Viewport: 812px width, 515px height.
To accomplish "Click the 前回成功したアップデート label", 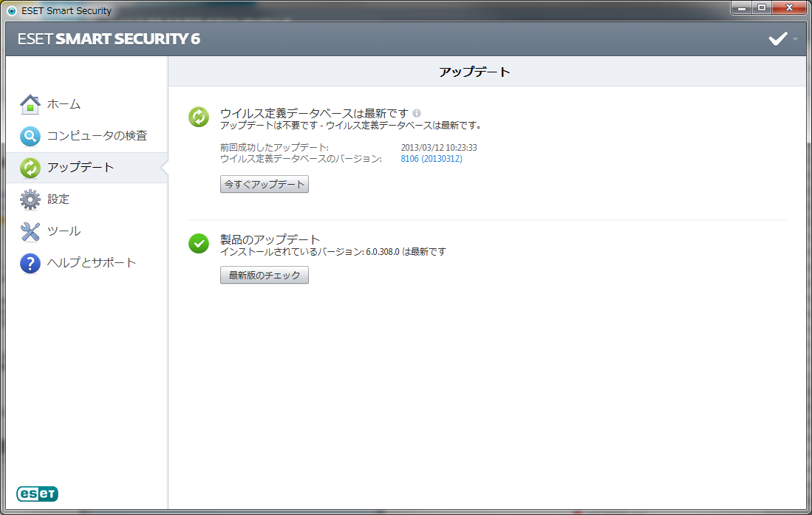I will click(274, 148).
